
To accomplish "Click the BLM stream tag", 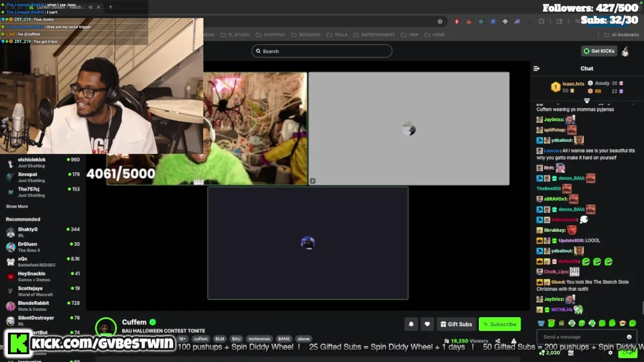I will [x=220, y=339].
